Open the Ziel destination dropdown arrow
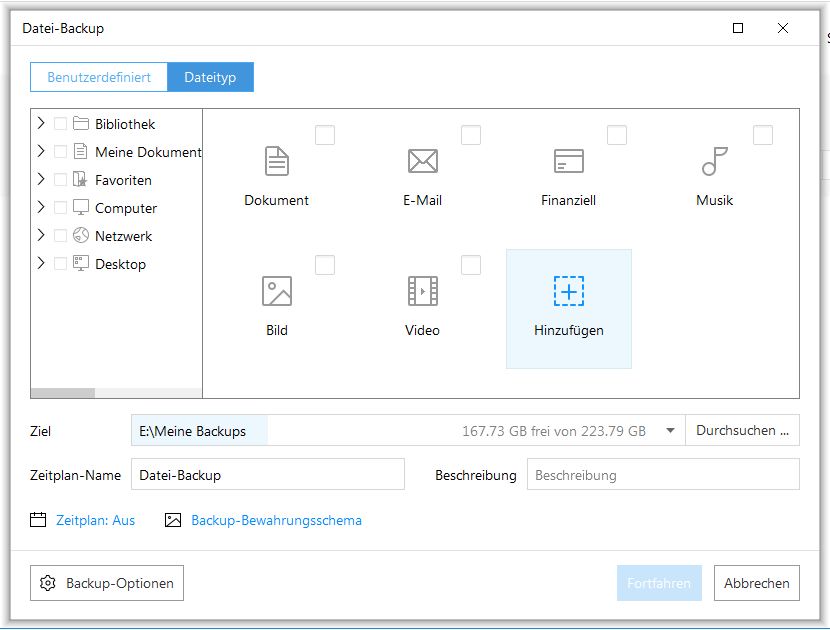The height and width of the screenshot is (630, 830). click(670, 431)
